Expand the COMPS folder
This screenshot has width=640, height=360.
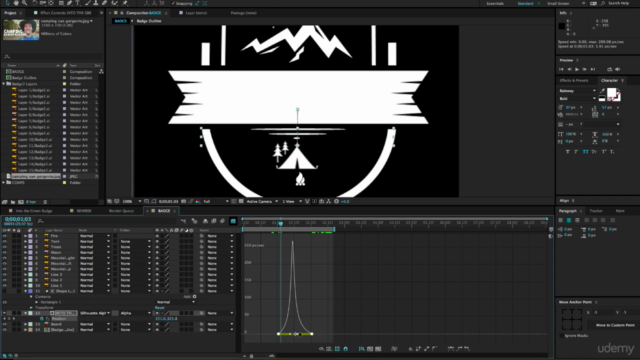click(x=4, y=183)
